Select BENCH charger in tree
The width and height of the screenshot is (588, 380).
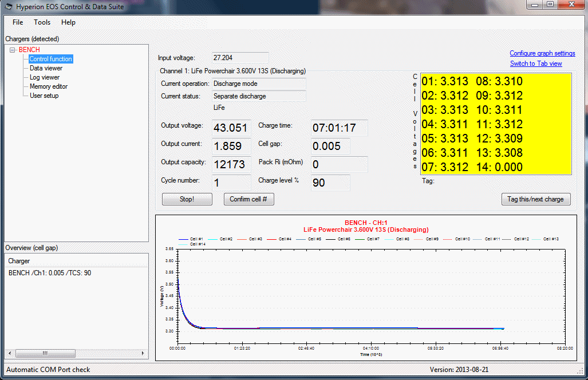(x=29, y=50)
